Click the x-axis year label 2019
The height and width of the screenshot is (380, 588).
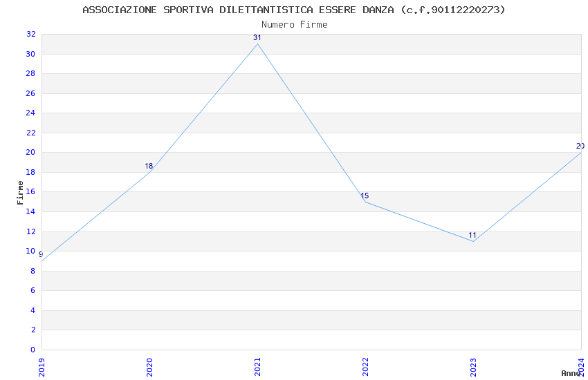click(x=42, y=368)
